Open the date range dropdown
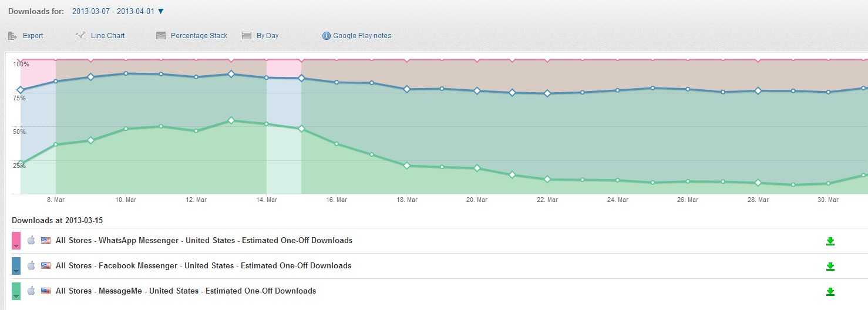The image size is (868, 310). pos(161,11)
